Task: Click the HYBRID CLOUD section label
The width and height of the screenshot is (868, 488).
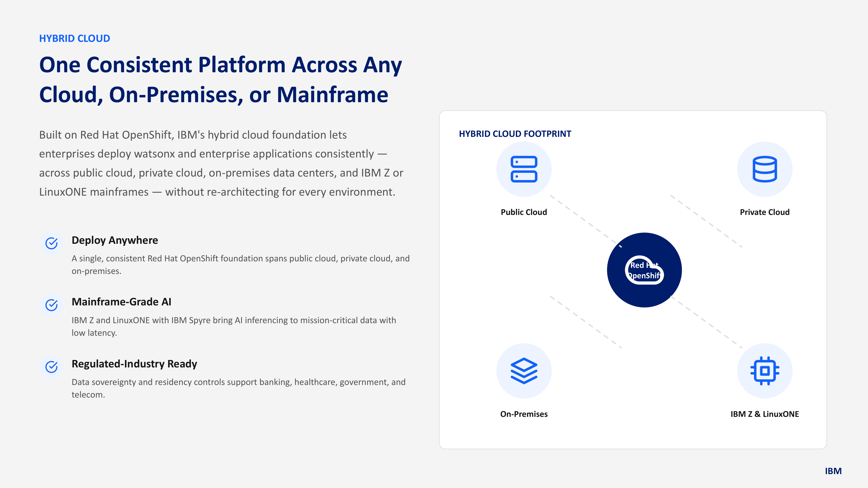Action: [74, 38]
